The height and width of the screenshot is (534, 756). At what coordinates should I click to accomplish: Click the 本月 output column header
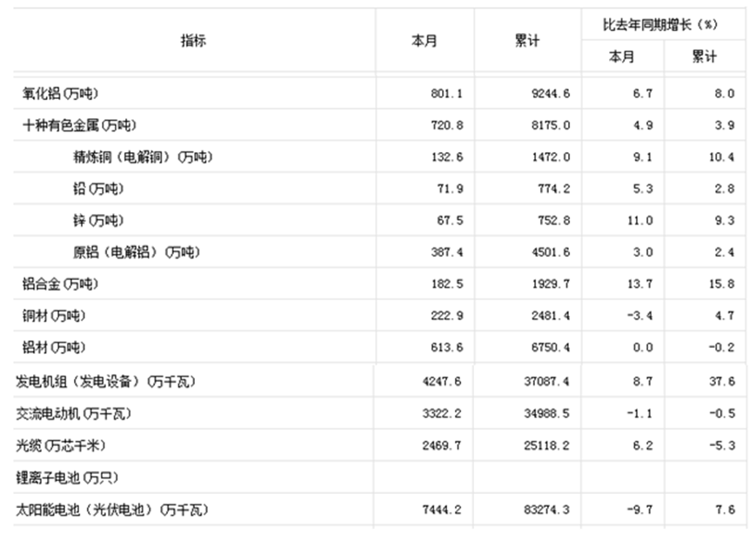tap(425, 41)
